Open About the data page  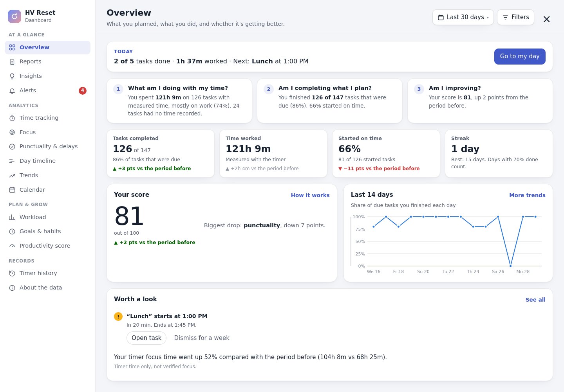coord(47,288)
